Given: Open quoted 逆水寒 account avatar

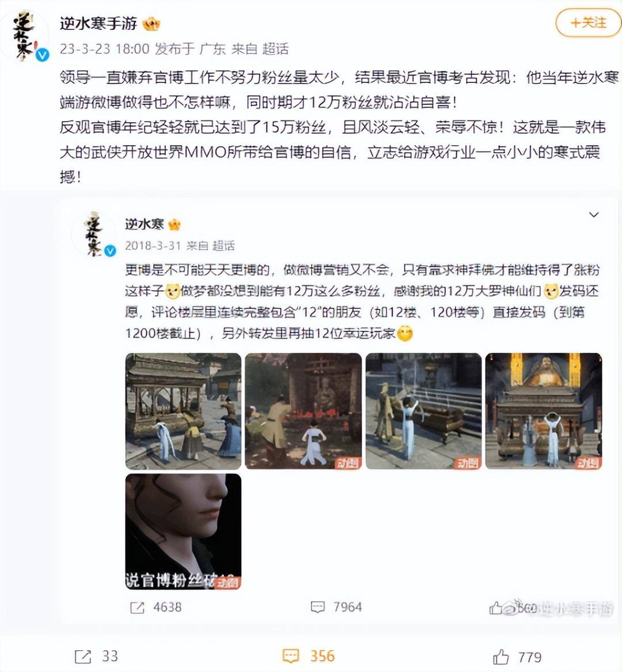Looking at the screenshot, I should click(95, 234).
